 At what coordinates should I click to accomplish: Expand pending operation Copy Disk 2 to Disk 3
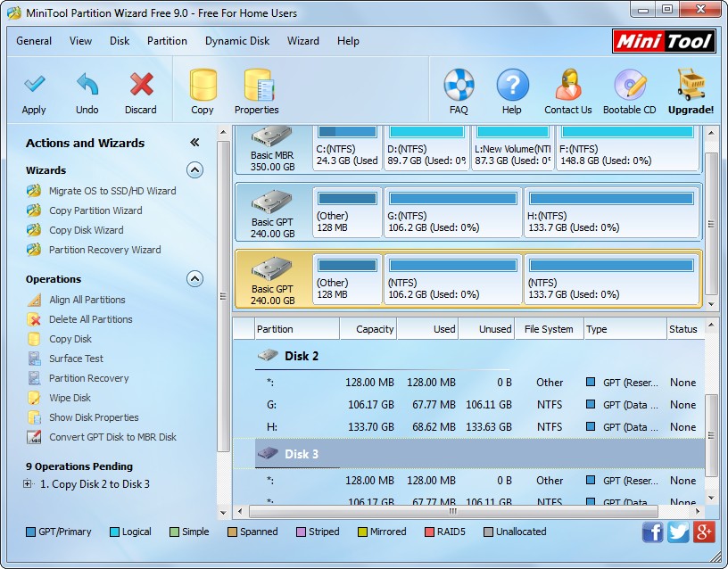pos(28,484)
